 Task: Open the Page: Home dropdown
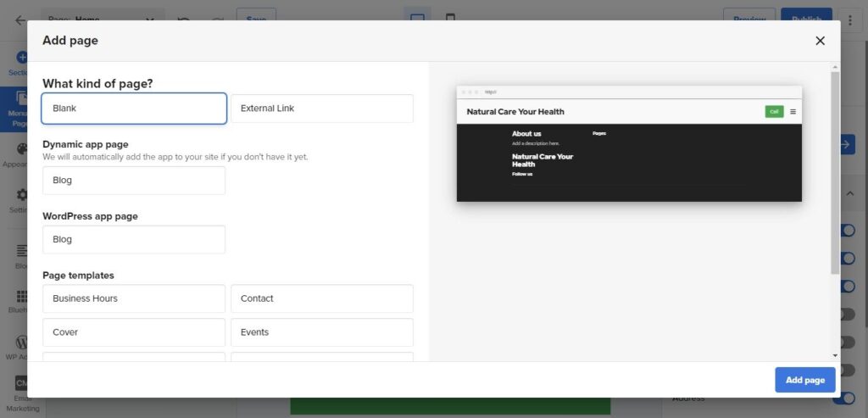103,20
